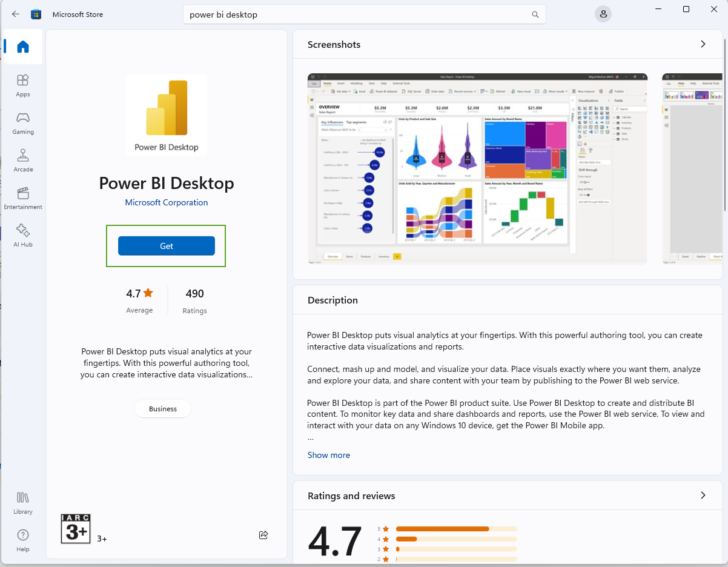Click the search box with 'power bi desktop'
This screenshot has height=567, width=728.
coord(357,15)
